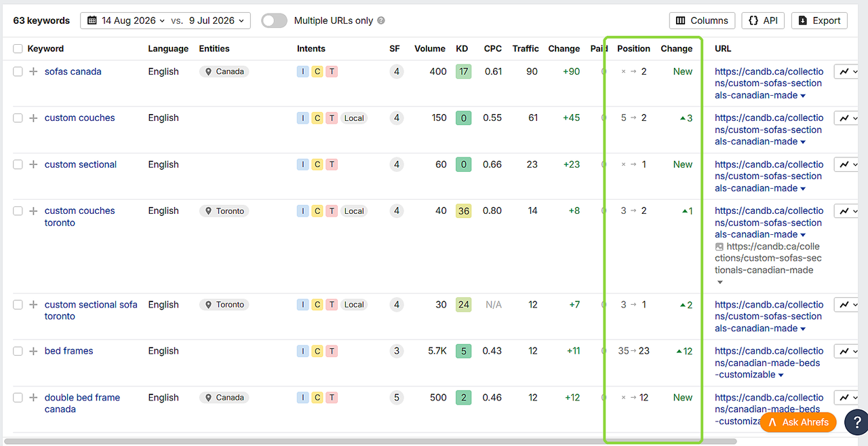868x446 pixels.
Task: Click SF badge 4 for 'sofas canada'
Action: click(x=397, y=71)
